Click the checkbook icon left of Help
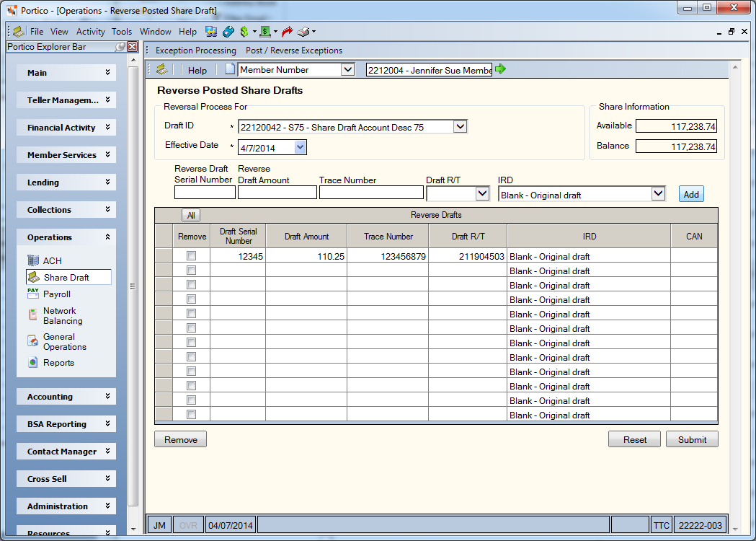756x541 pixels. click(162, 69)
